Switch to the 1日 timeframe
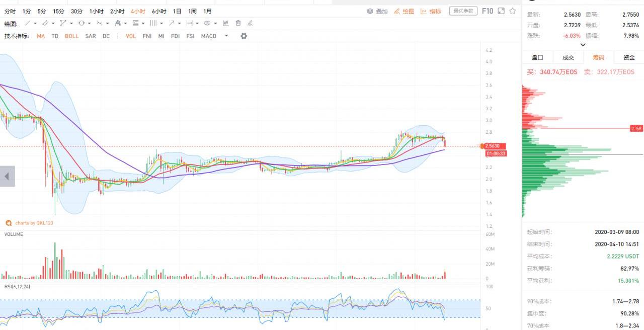This screenshot has height=330, width=644. tap(177, 11)
